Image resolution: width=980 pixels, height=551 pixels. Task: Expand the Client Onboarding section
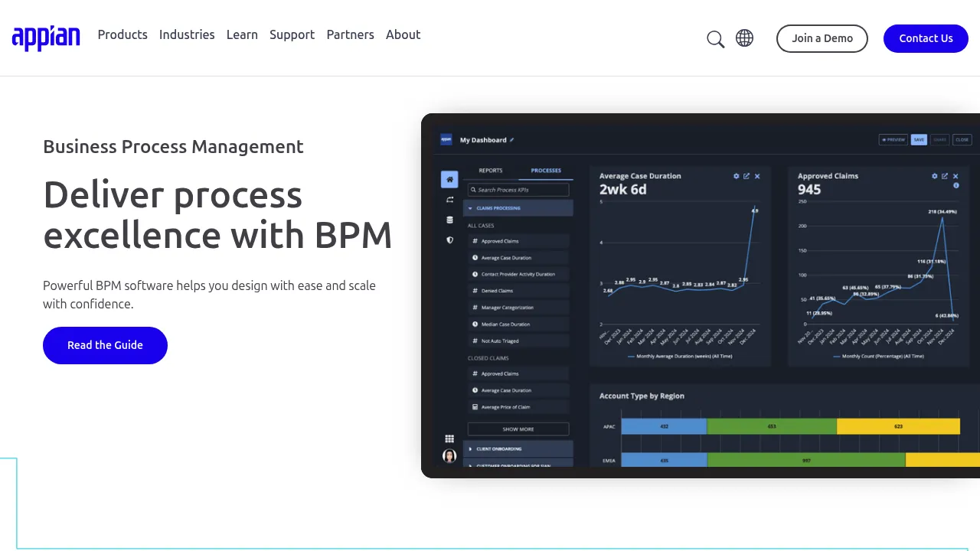click(518, 448)
